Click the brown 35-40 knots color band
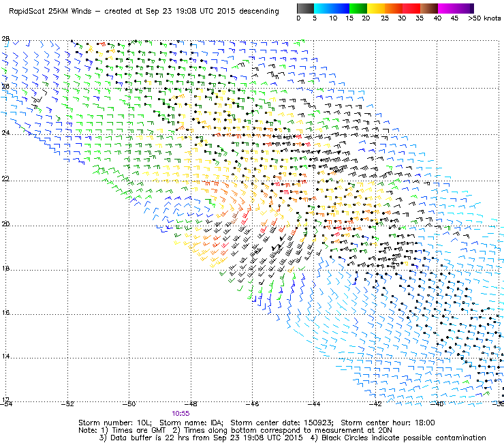 429,8
